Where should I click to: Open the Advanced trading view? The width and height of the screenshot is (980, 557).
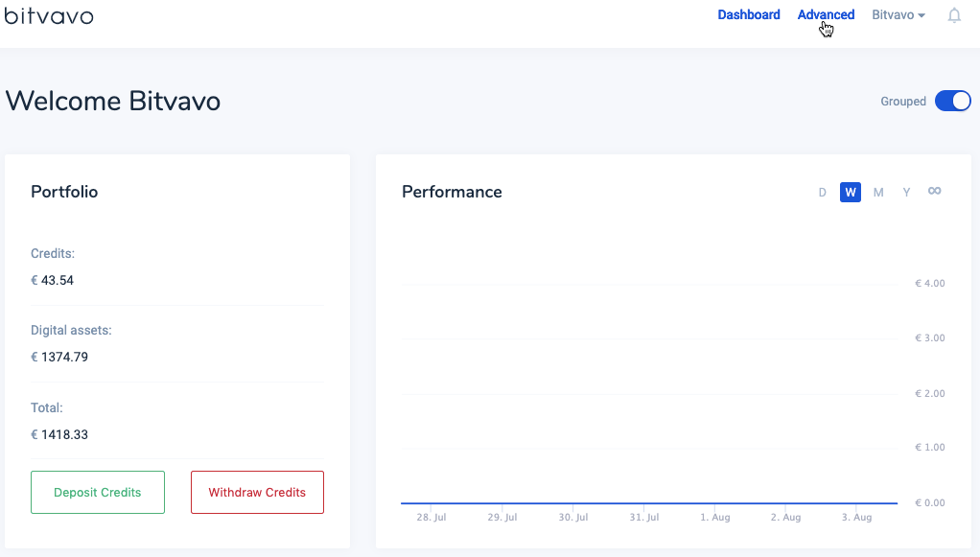tap(826, 15)
